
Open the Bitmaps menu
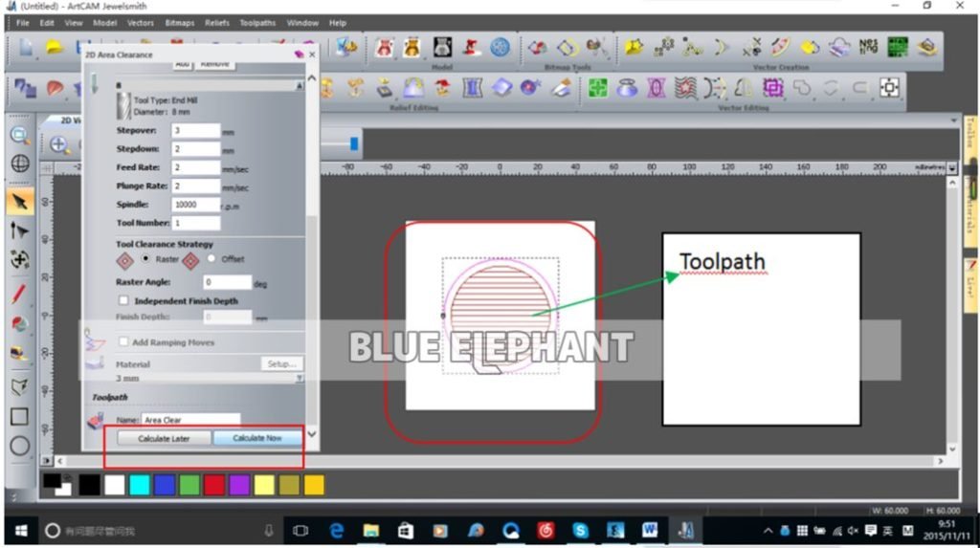179,23
